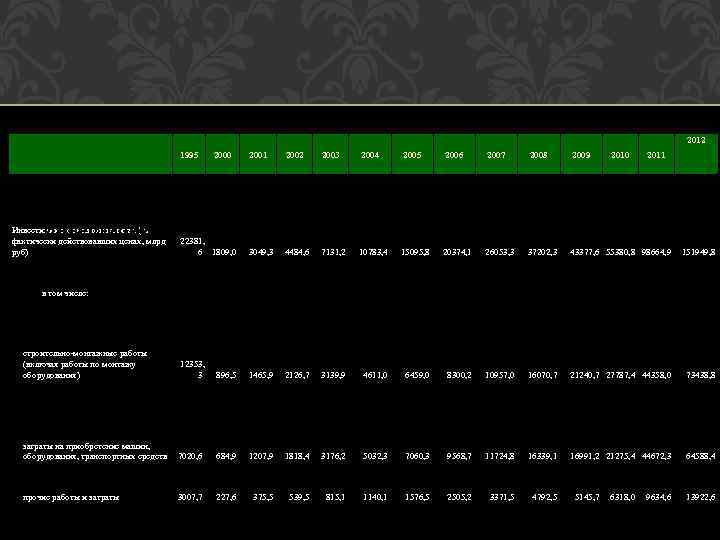Click the cell with value 3139,9
720x540 pixels.
[333, 375]
